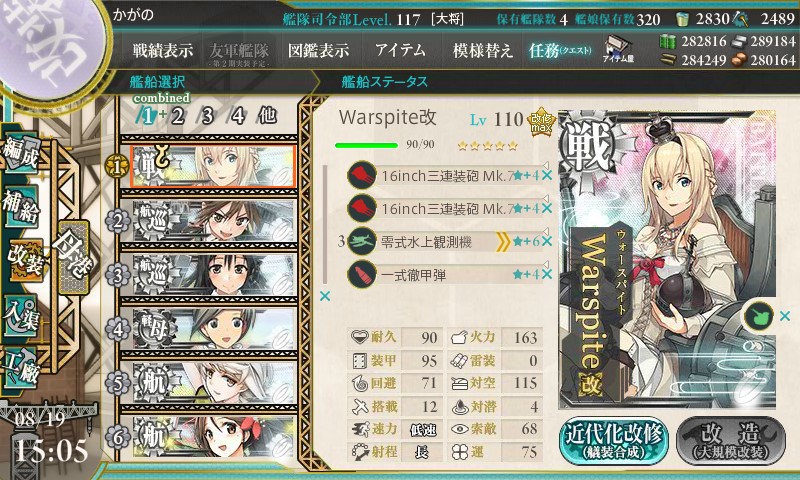Select the sixth fleet ship banner
The width and height of the screenshot is (800, 480).
[x=214, y=437]
